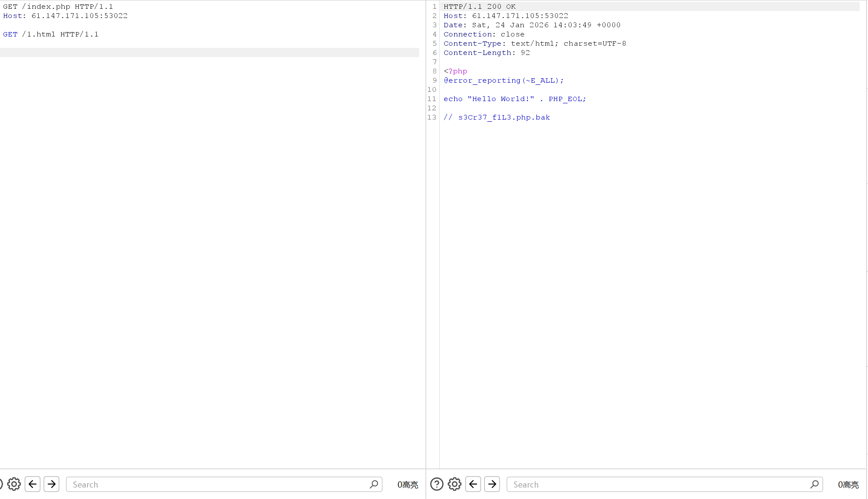Click the response panel previous match arrow
Image resolution: width=868 pixels, height=499 pixels.
[473, 484]
